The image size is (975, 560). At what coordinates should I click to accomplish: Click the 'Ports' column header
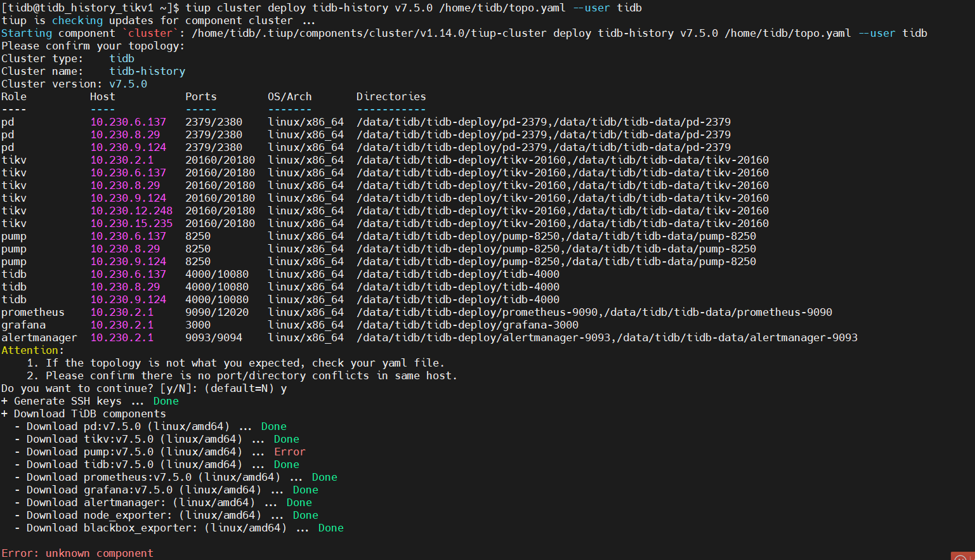click(x=200, y=96)
